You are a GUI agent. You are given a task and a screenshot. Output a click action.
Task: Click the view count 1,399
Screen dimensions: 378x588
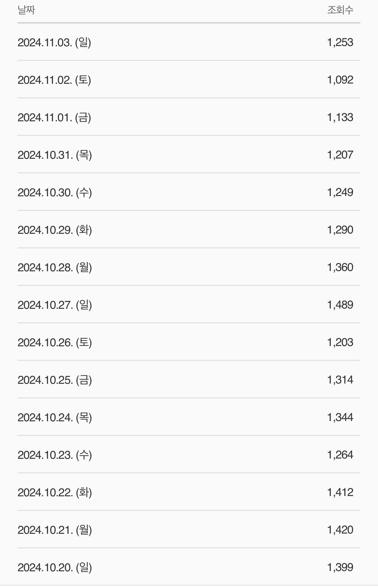(340, 567)
